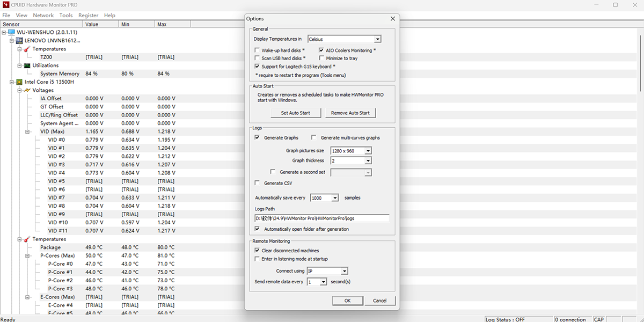Enable Scan USB hard disks option
This screenshot has width=644, height=322.
(x=257, y=58)
